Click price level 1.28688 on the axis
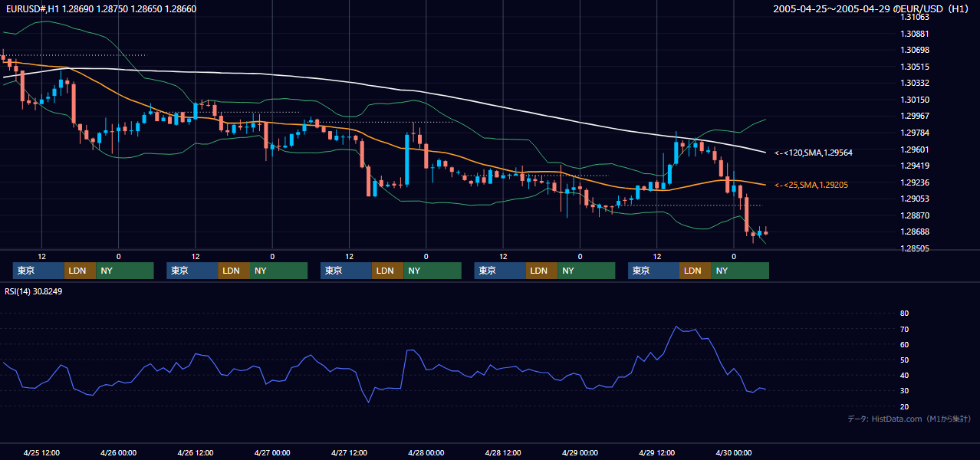This screenshot has height=460, width=980. [x=914, y=232]
